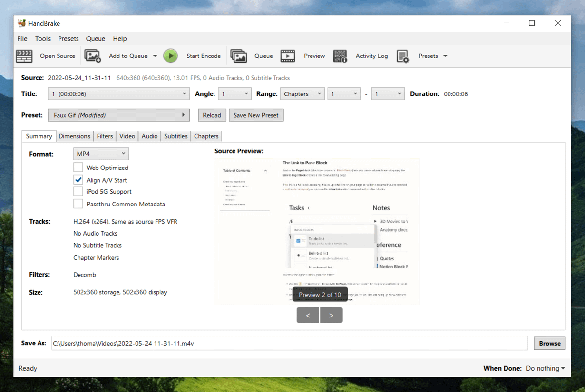Open the Tools menu

(42, 39)
